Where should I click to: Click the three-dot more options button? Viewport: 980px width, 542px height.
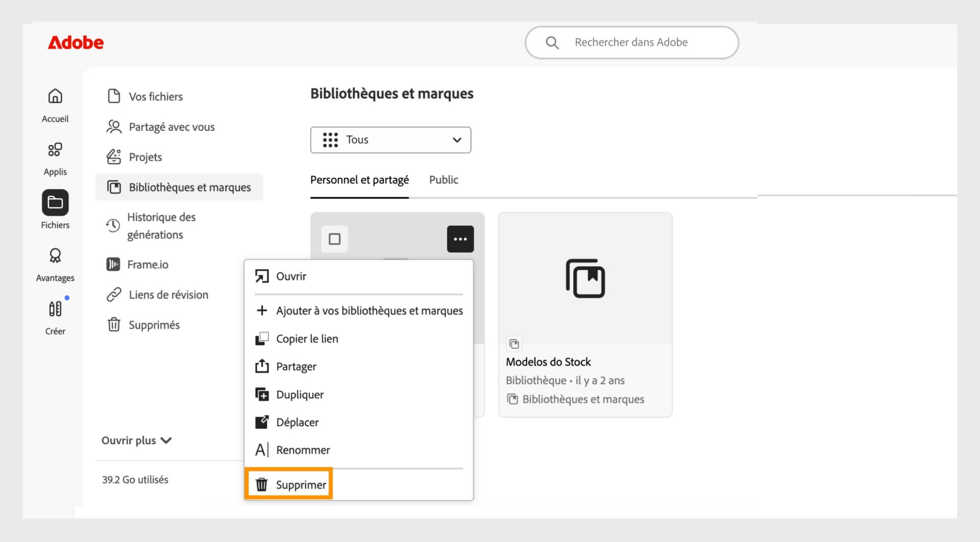click(460, 239)
